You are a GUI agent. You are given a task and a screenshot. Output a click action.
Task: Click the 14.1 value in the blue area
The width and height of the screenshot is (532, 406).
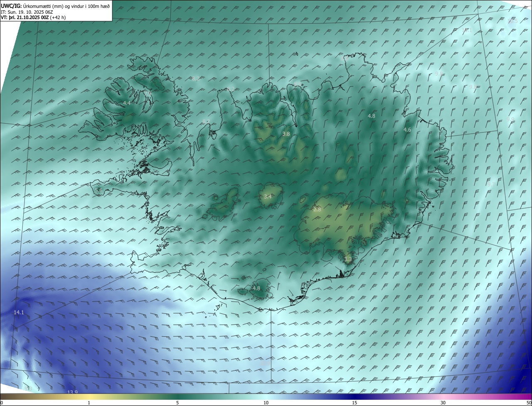(x=19, y=312)
